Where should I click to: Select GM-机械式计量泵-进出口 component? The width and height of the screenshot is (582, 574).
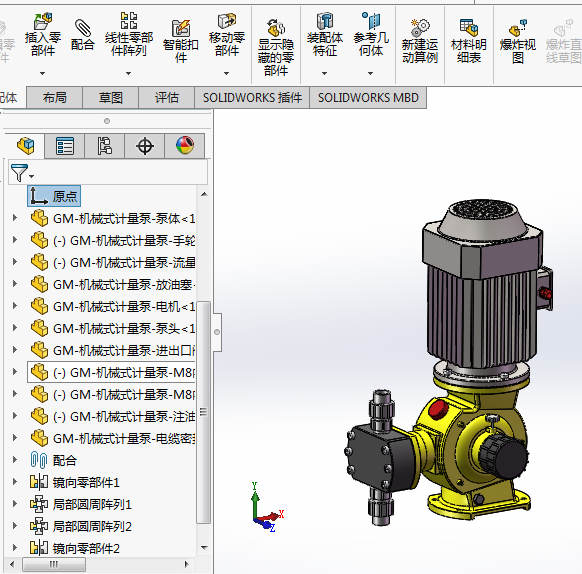113,350
